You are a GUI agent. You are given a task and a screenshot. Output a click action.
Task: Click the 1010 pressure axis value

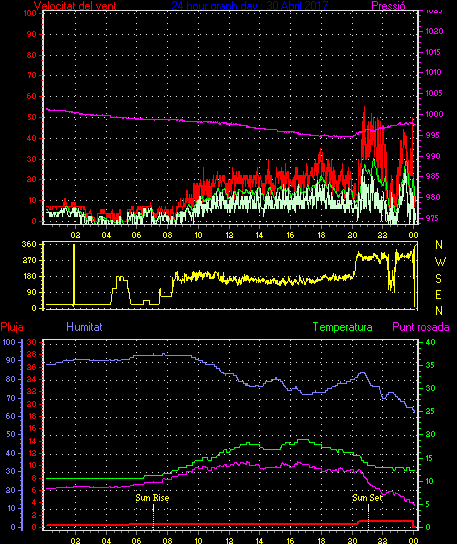point(433,72)
